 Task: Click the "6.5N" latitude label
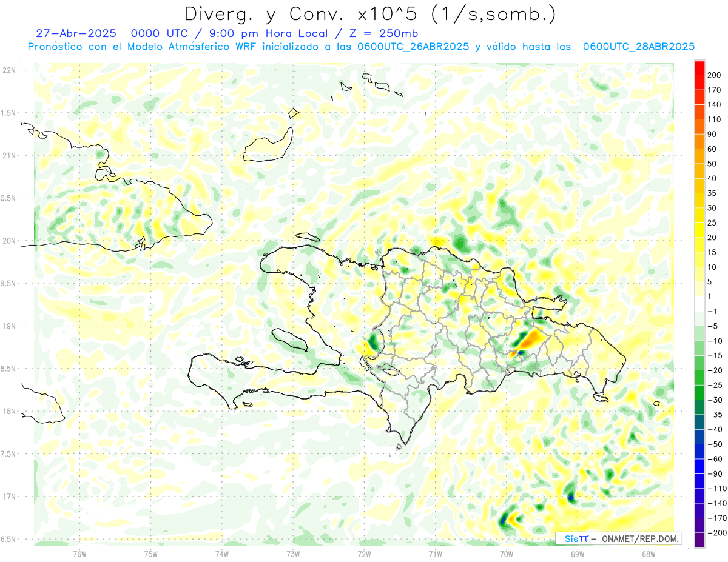click(x=9, y=539)
